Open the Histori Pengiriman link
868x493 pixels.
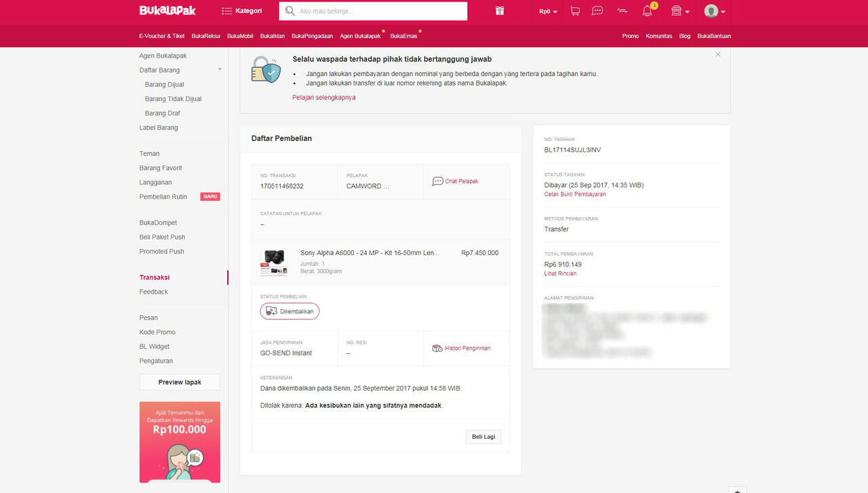click(x=461, y=348)
